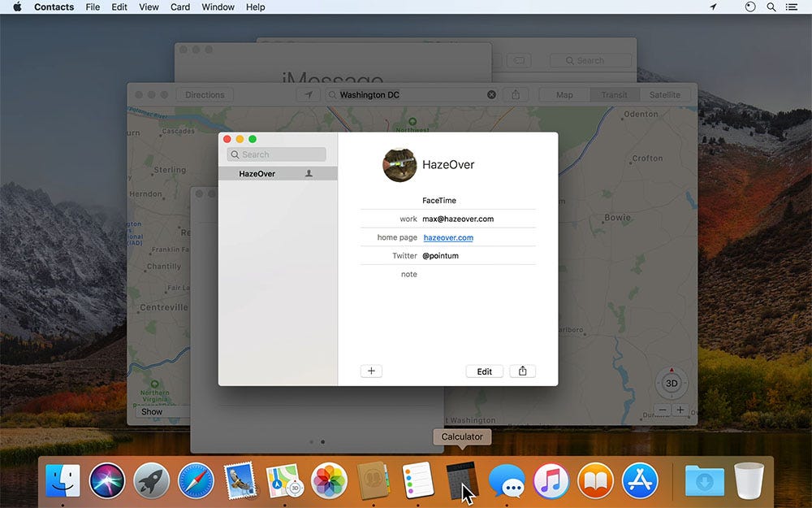Click the second page dot in the background window
The image size is (812, 508).
click(322, 442)
